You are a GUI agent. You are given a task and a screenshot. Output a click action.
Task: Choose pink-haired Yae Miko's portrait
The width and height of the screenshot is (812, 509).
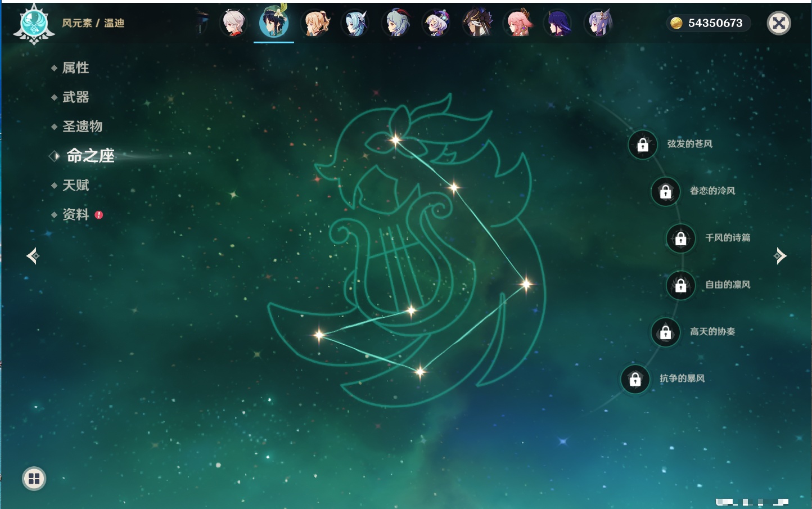[518, 23]
